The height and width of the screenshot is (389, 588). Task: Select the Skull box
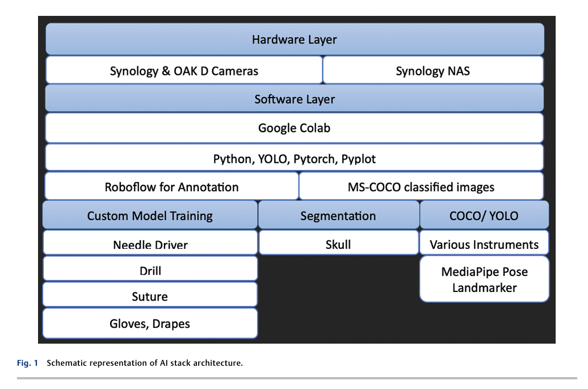click(338, 243)
